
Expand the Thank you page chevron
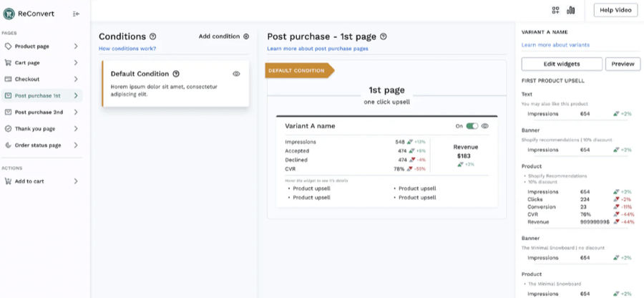76,129
